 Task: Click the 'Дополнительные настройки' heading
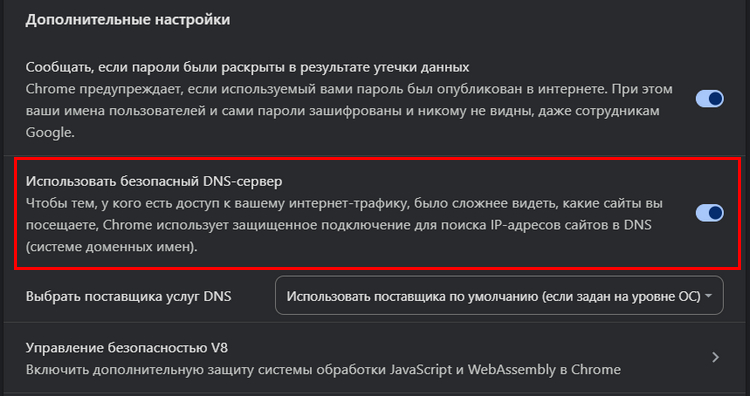point(128,20)
